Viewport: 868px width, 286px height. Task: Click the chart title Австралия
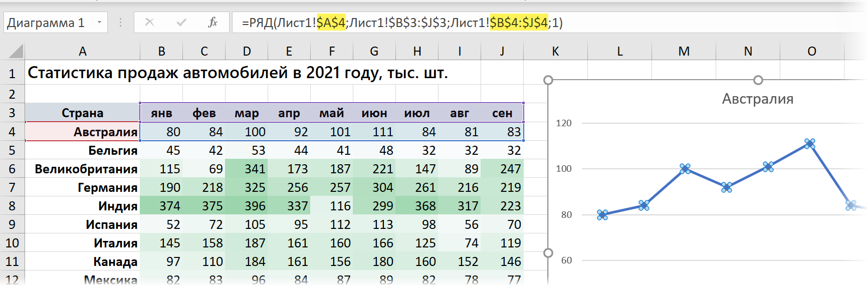(757, 99)
